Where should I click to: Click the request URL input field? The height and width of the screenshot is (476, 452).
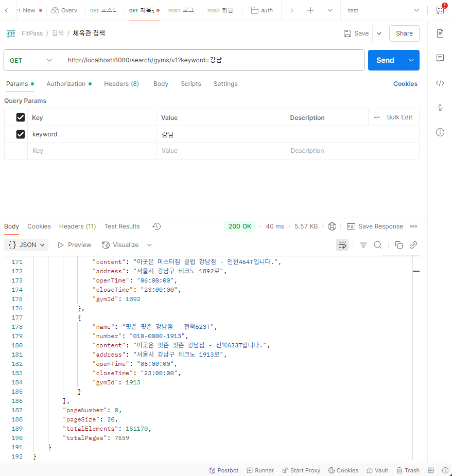(213, 60)
